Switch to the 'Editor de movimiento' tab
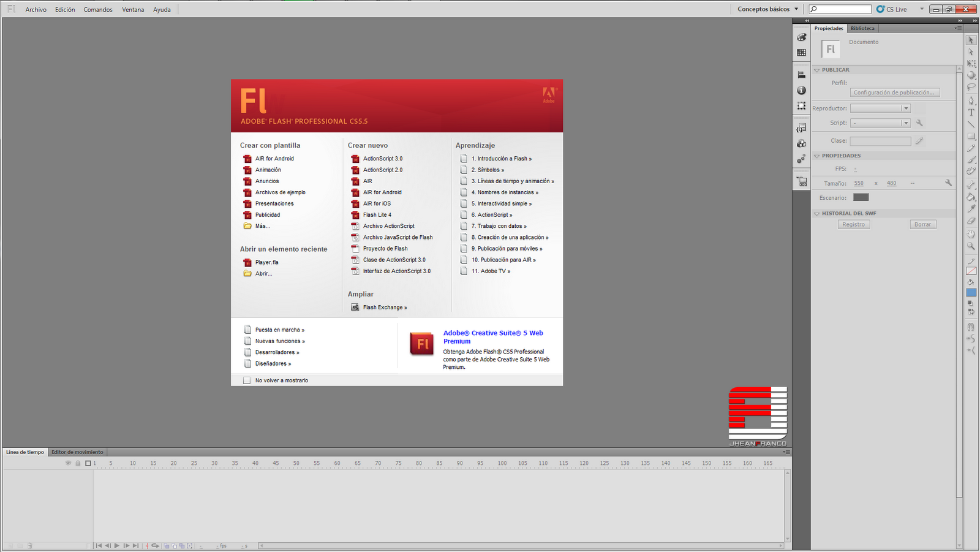Viewport: 980px width, 552px height. point(77,452)
